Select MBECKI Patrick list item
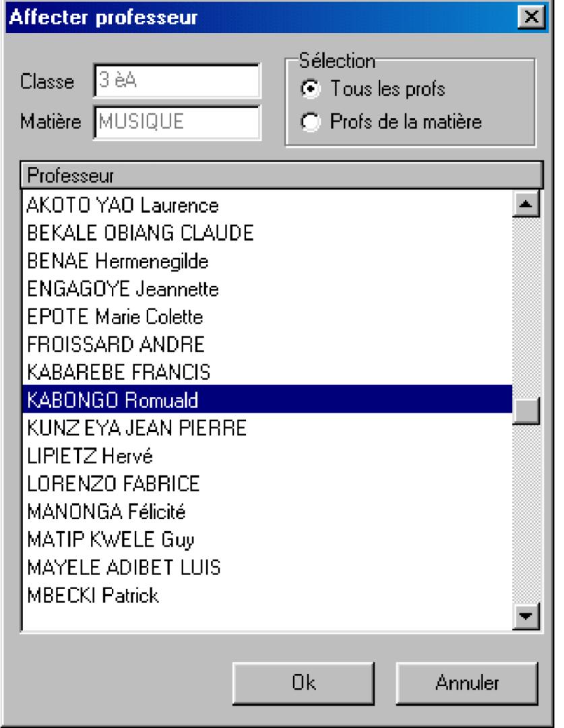 click(x=93, y=596)
